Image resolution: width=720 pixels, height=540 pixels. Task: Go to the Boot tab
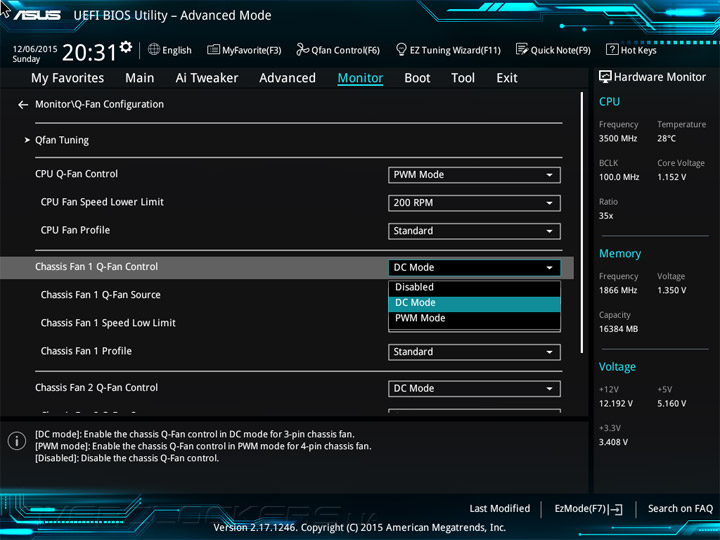pos(417,78)
